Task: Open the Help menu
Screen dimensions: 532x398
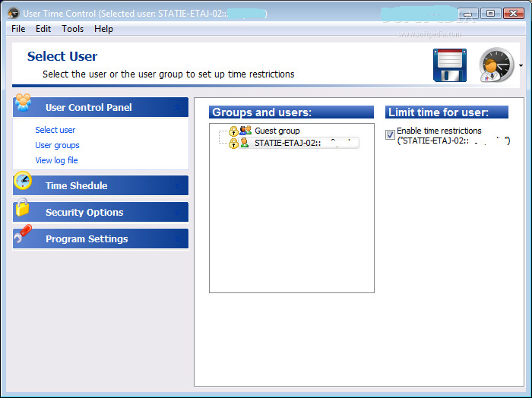Action: click(103, 29)
